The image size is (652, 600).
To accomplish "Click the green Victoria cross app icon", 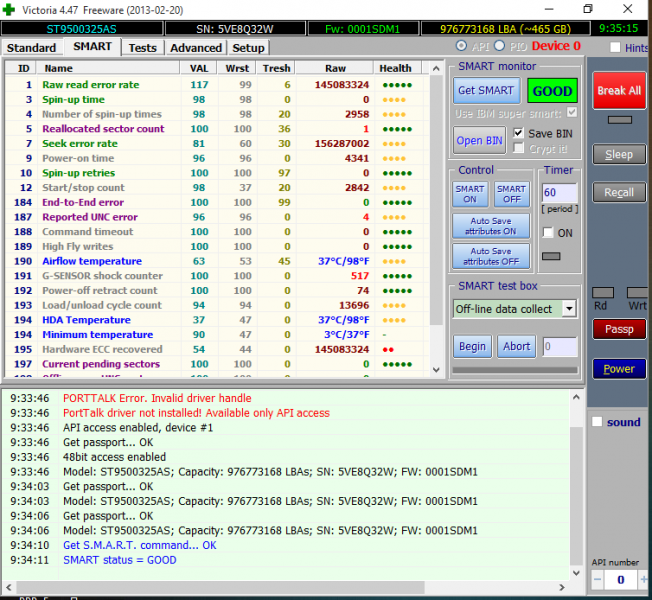I will 10,9.
